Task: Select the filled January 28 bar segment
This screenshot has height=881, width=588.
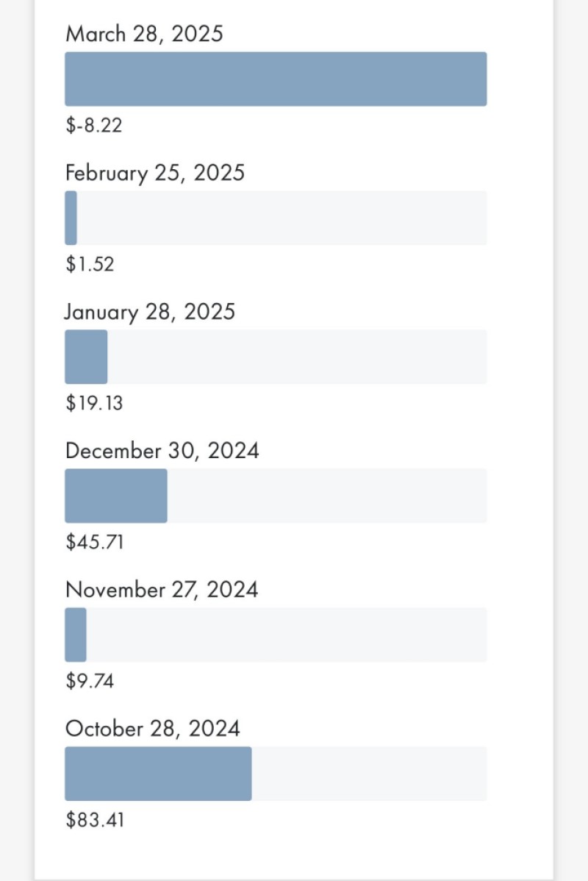Action: tap(86, 357)
